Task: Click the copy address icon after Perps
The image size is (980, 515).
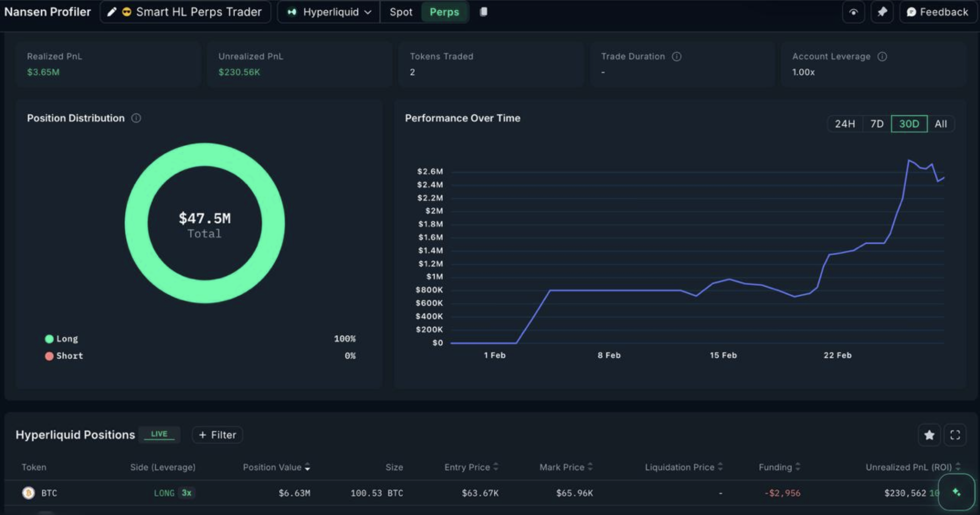Action: pyautogui.click(x=483, y=12)
